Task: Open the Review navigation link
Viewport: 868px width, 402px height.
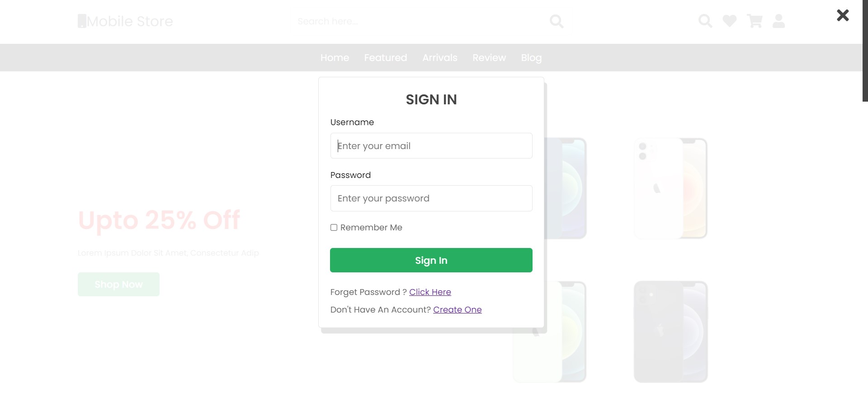Action: [489, 58]
